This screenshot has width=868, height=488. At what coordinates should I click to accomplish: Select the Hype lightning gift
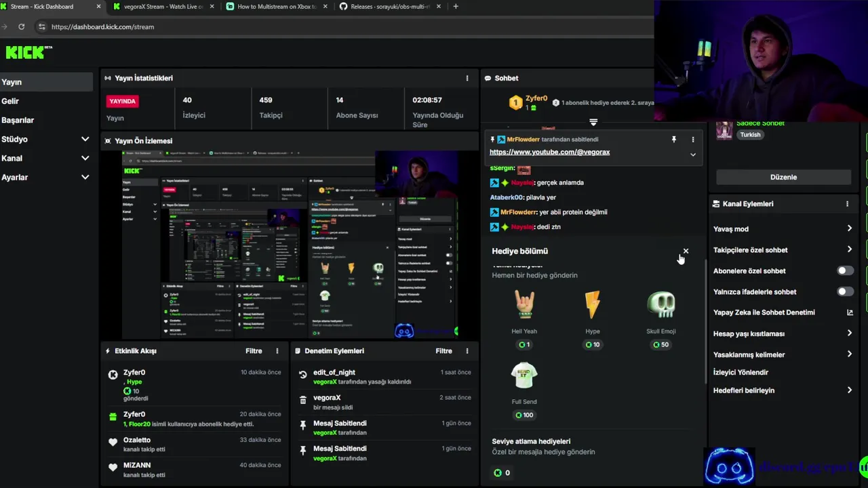[593, 319]
